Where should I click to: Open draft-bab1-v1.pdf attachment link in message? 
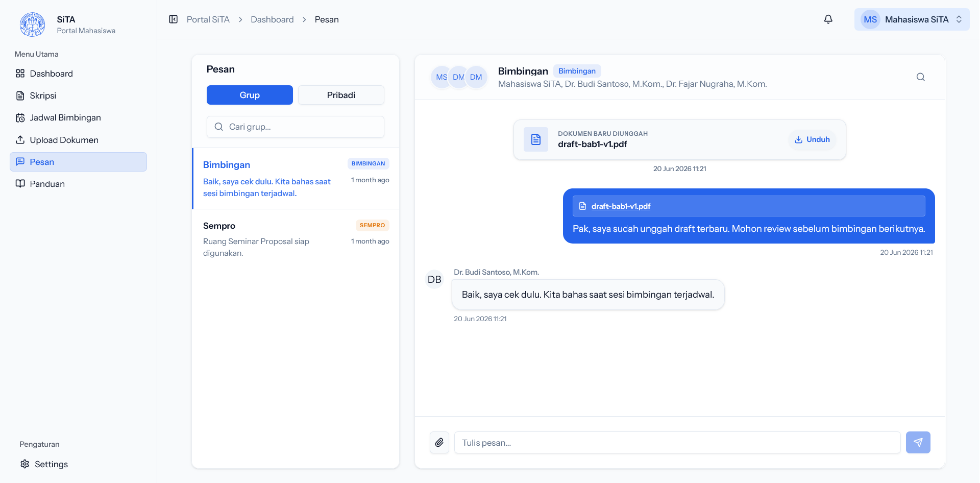tap(621, 206)
